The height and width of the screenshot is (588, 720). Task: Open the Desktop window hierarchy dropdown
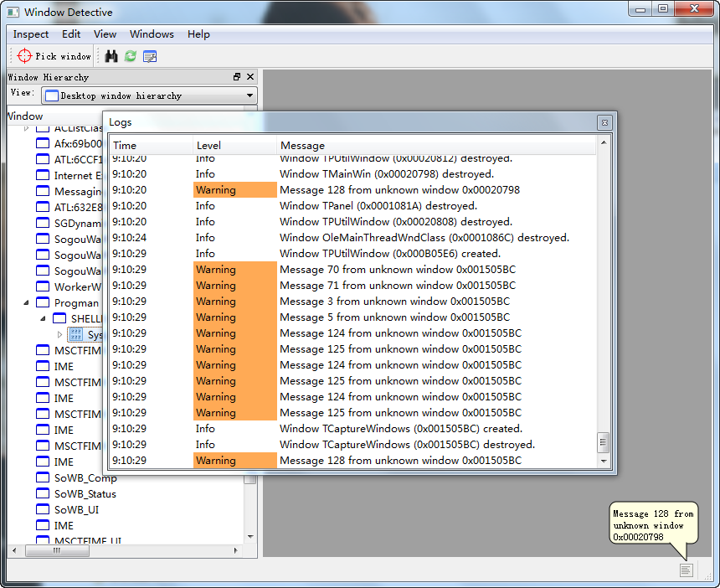pos(149,95)
